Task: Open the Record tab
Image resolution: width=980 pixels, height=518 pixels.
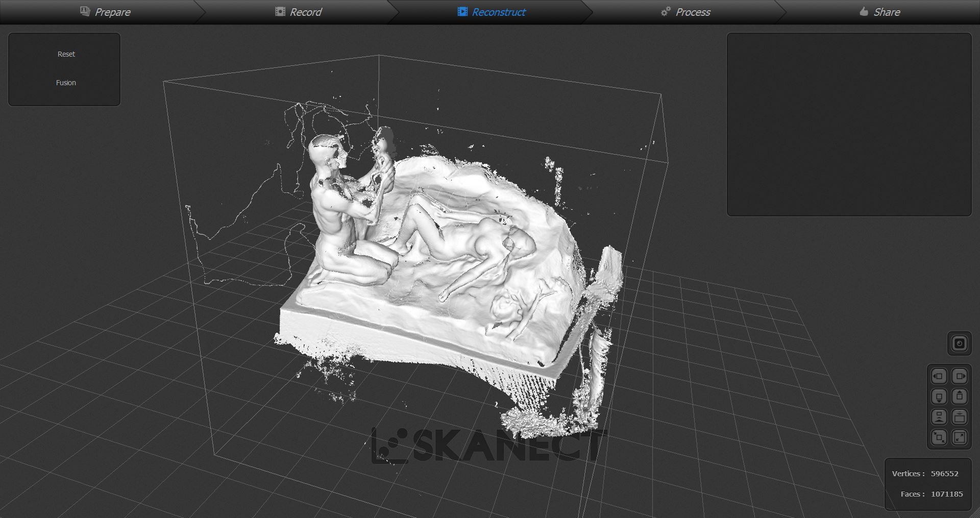Action: pos(299,12)
